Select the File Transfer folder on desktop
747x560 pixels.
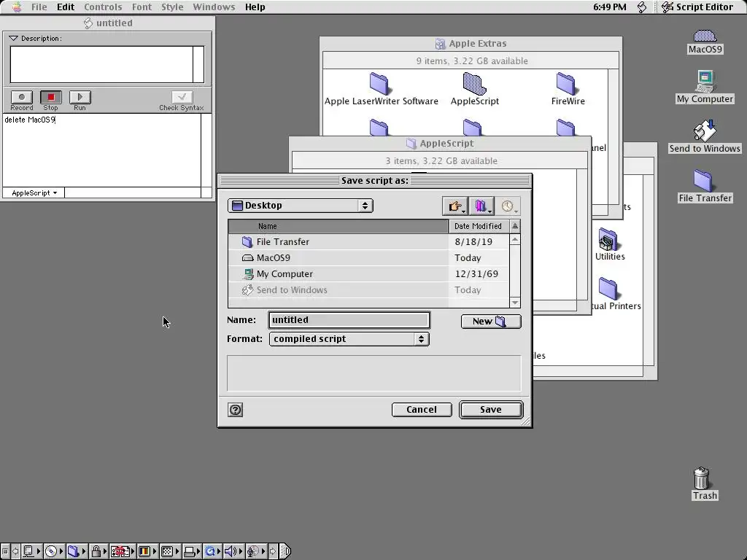pyautogui.click(x=704, y=181)
